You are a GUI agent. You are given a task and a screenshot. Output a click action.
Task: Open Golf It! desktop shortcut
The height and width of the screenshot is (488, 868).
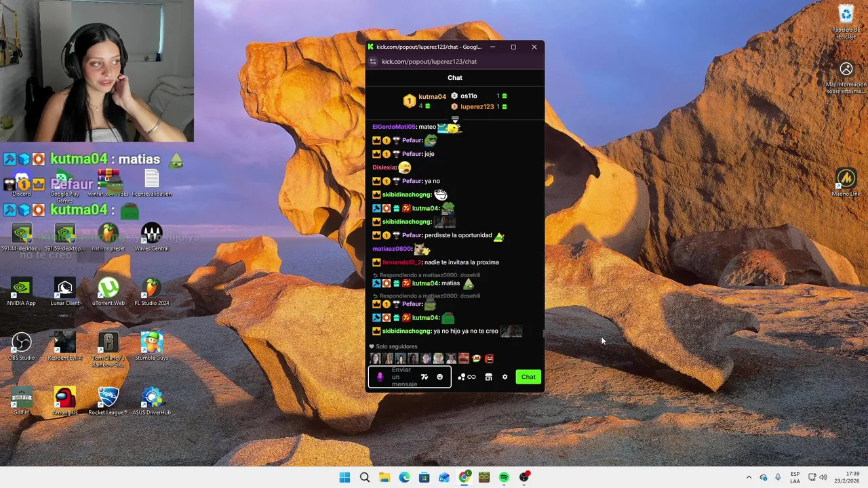click(22, 402)
